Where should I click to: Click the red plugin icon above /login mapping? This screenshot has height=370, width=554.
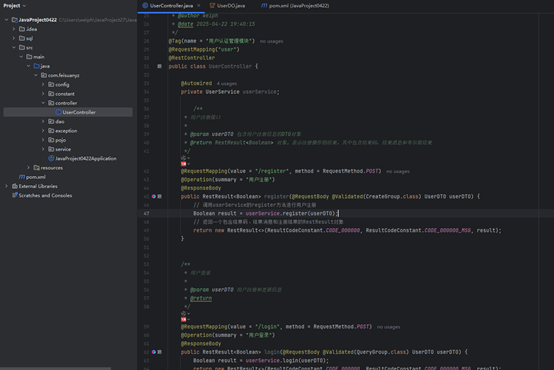(183, 319)
